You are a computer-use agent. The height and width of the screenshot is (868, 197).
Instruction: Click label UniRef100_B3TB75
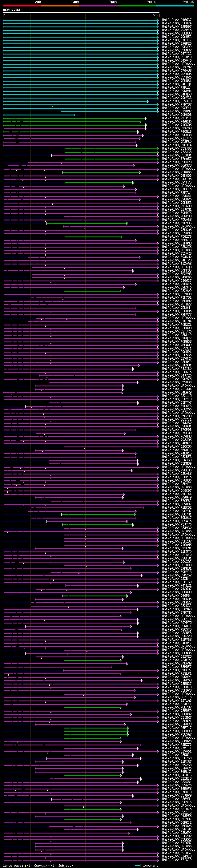tap(177, 809)
